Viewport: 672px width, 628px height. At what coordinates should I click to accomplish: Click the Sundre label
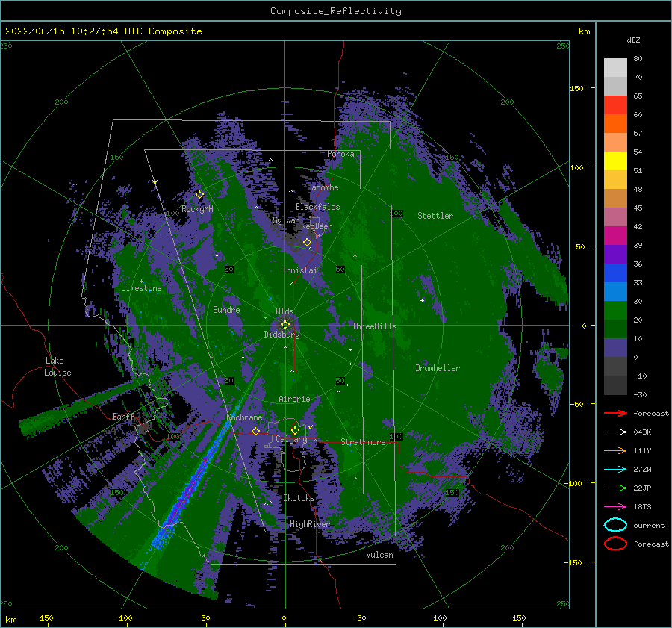(226, 309)
